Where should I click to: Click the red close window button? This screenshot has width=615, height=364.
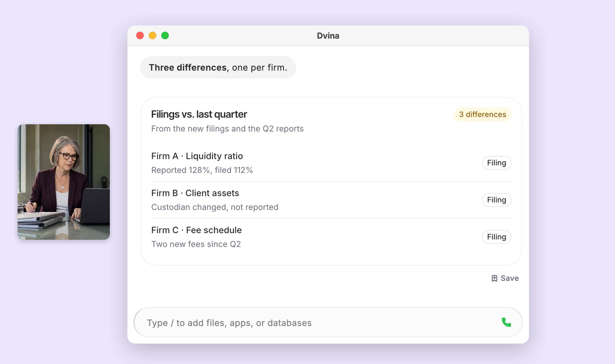(x=140, y=35)
